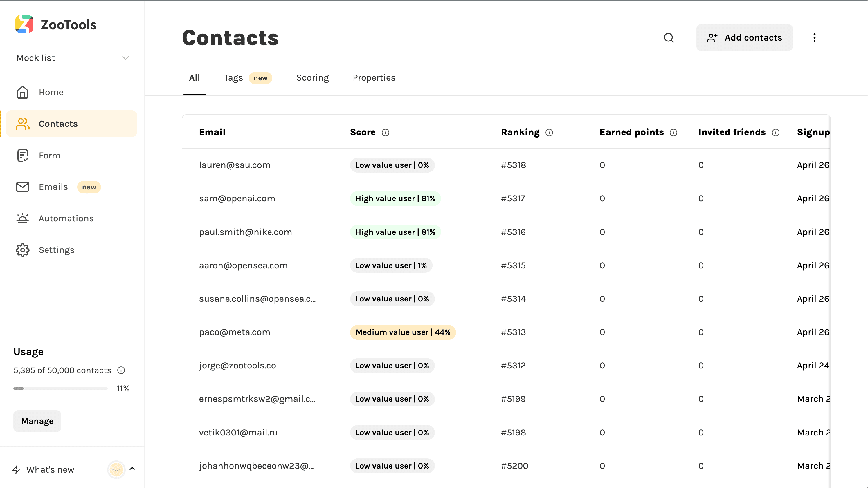Click the Medium value user 44% badge
The height and width of the screenshot is (488, 868).
403,332
